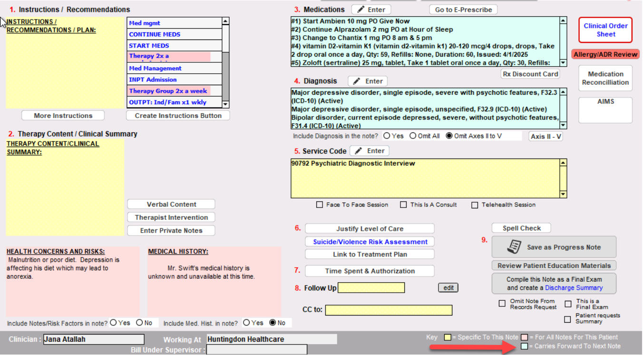
Task: Click the Diagnosis Enter pencil button
Action: point(368,81)
